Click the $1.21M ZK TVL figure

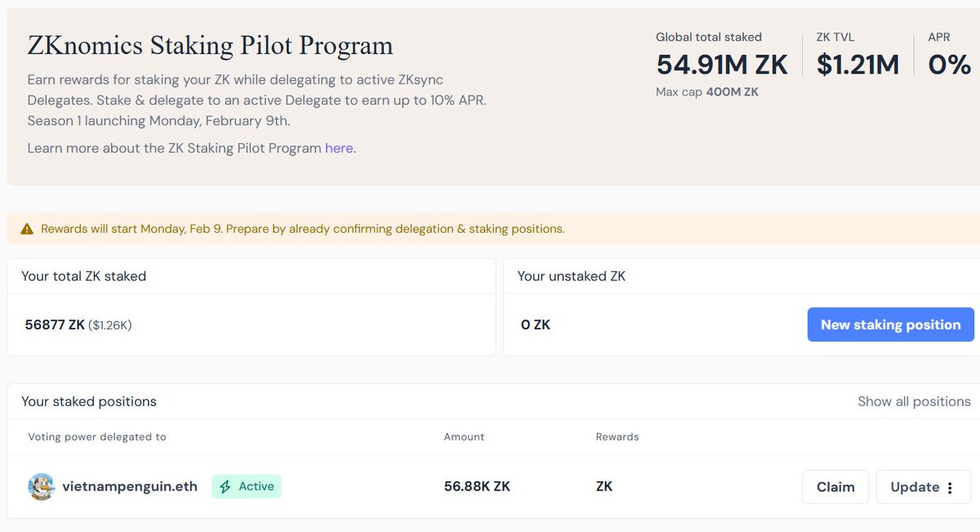pos(857,65)
